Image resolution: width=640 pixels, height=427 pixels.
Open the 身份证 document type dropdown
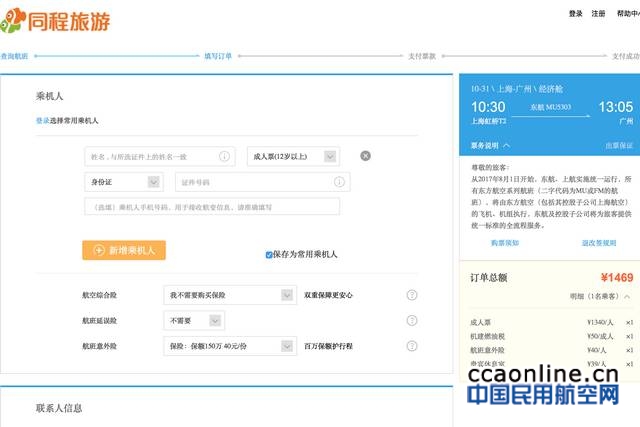(125, 182)
